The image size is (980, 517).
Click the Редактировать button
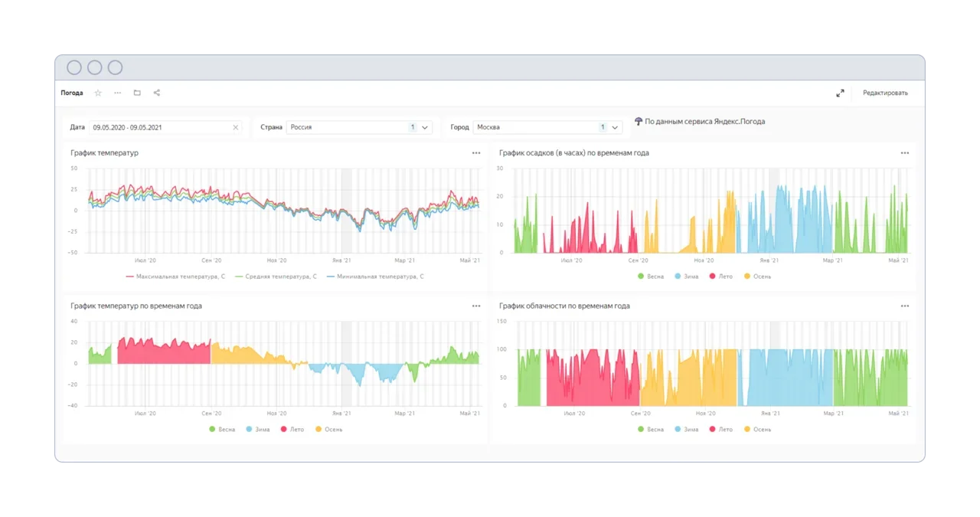[x=885, y=93]
